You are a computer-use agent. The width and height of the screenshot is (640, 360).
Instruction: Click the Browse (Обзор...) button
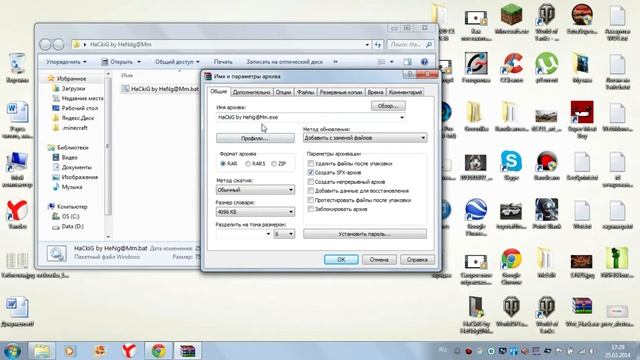388,106
